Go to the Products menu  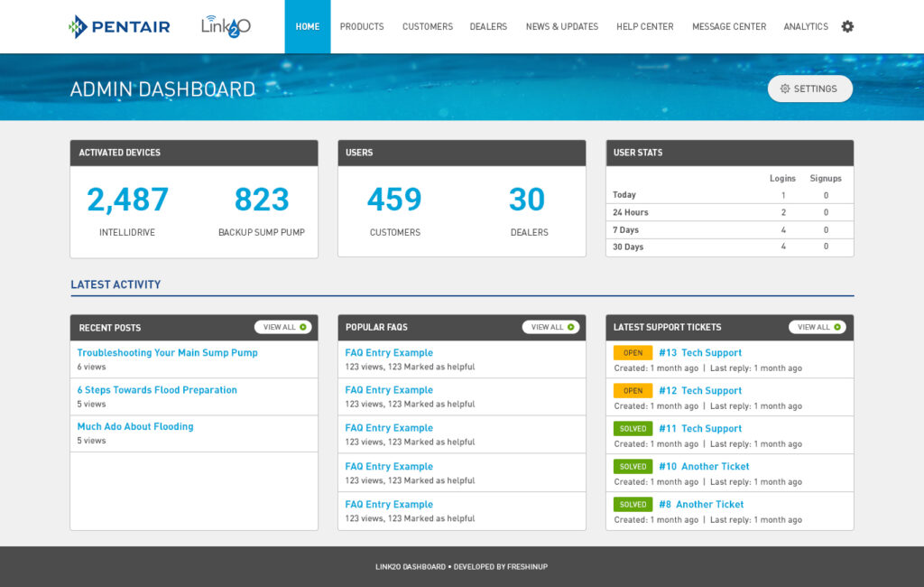click(x=362, y=26)
